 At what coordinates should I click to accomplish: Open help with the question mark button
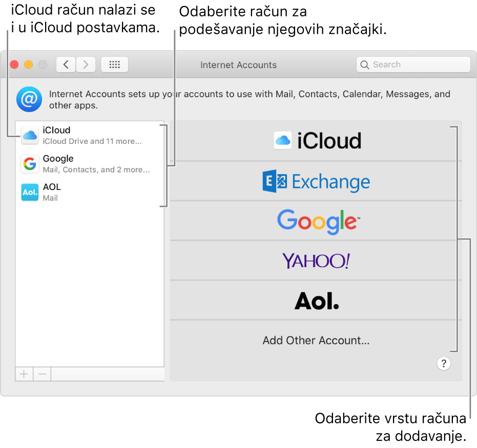[x=444, y=364]
